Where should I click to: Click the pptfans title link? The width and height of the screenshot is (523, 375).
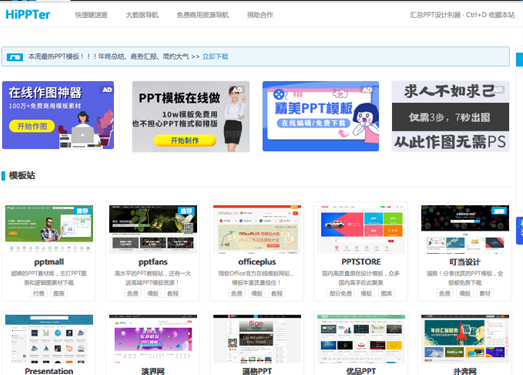(x=153, y=262)
